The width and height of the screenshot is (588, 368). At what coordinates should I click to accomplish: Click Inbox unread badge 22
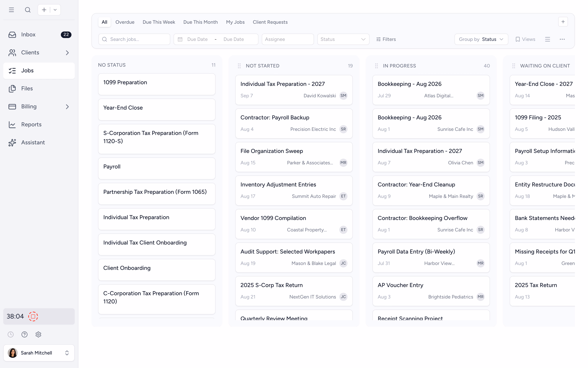point(66,35)
